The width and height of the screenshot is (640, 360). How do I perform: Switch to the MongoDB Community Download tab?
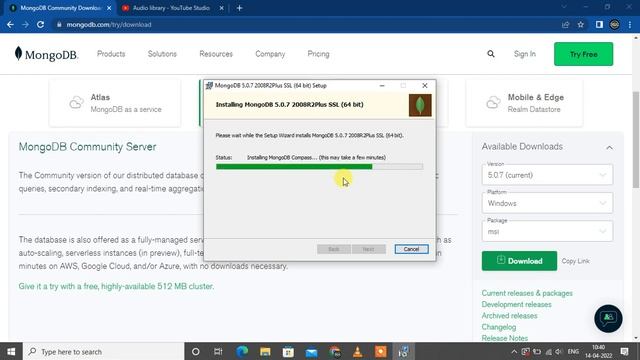(x=60, y=8)
